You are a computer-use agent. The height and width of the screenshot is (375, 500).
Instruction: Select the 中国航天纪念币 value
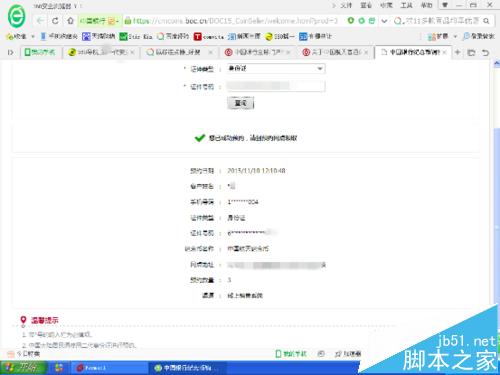tap(248, 249)
